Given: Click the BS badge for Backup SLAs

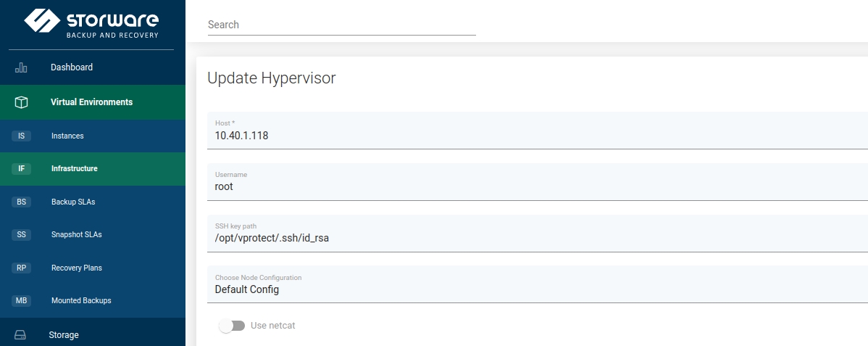Looking at the screenshot, I should pos(21,202).
